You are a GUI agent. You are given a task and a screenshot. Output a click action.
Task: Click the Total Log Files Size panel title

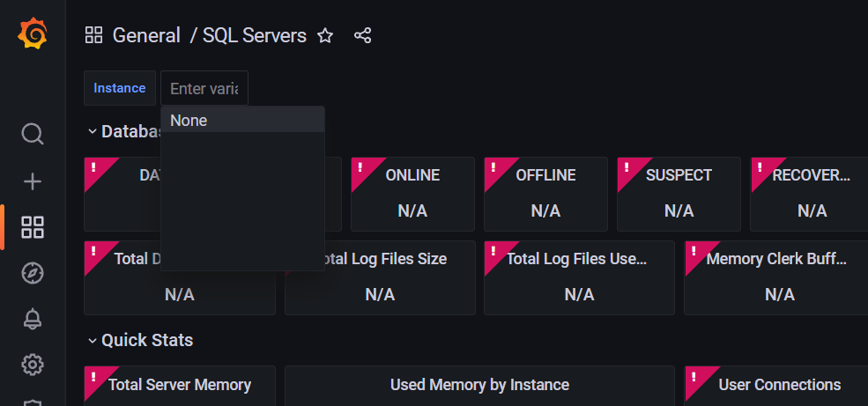[384, 259]
